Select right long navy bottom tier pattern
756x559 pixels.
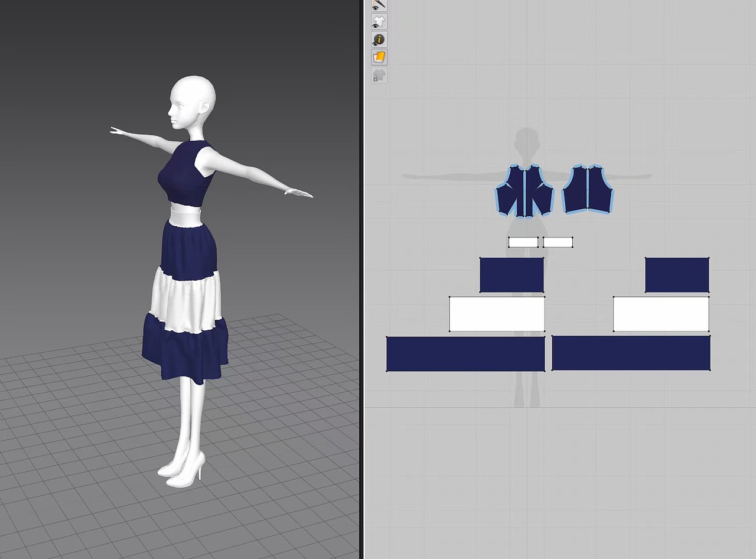(x=631, y=353)
